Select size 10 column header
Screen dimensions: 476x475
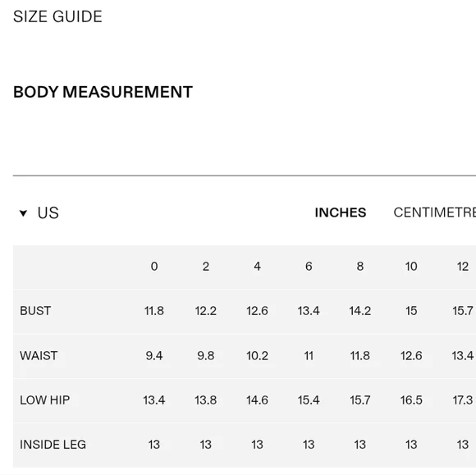coord(411,267)
